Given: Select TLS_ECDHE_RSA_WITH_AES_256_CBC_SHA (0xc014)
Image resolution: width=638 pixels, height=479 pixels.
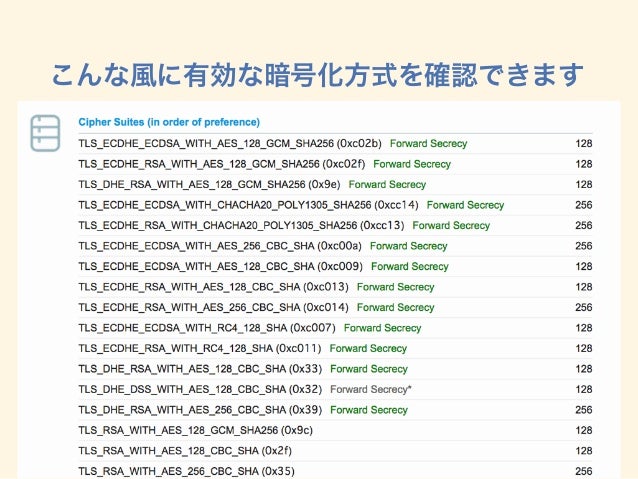Looking at the screenshot, I should (x=213, y=307).
